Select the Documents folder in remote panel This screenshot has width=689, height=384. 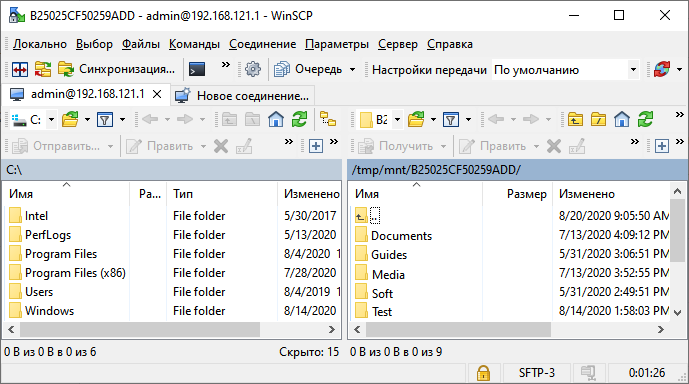click(x=401, y=236)
